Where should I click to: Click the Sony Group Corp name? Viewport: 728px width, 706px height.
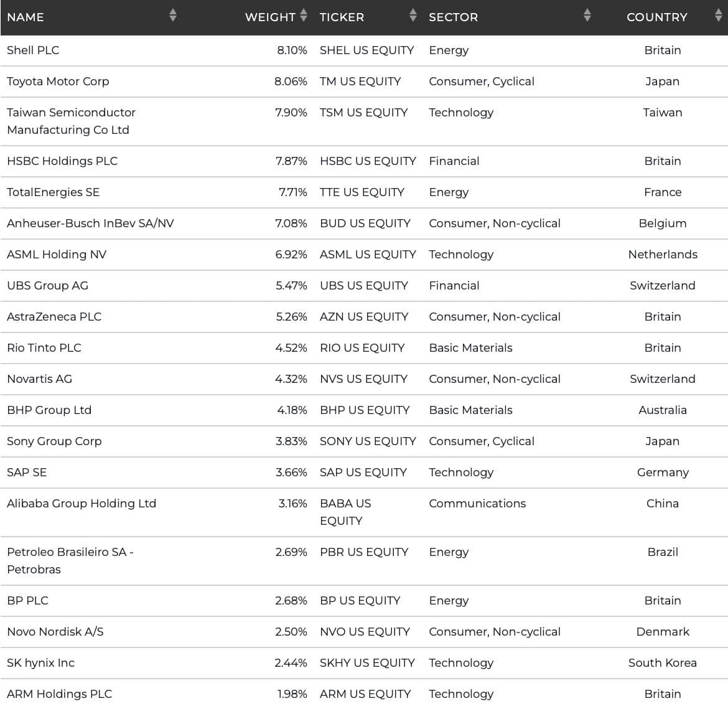click(x=54, y=441)
